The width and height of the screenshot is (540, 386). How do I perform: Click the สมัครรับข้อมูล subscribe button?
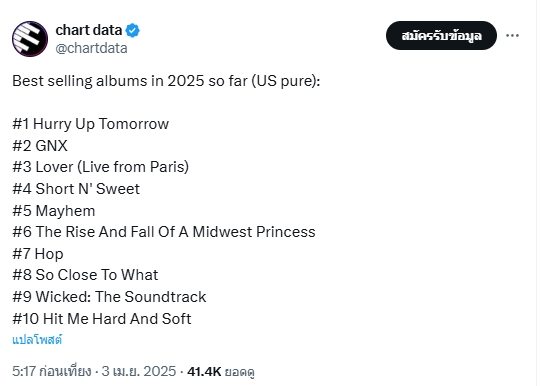[441, 35]
